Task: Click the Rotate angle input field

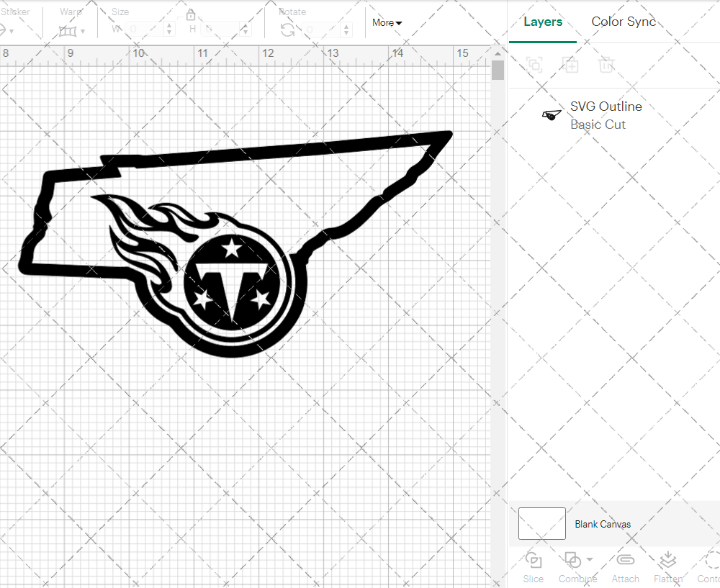Action: coord(321,30)
